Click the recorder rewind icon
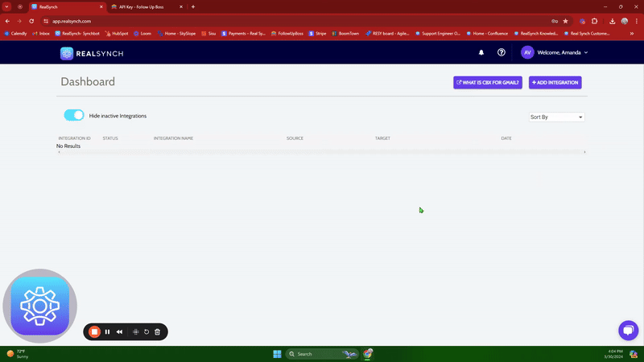Image resolution: width=644 pixels, height=362 pixels. (120, 331)
